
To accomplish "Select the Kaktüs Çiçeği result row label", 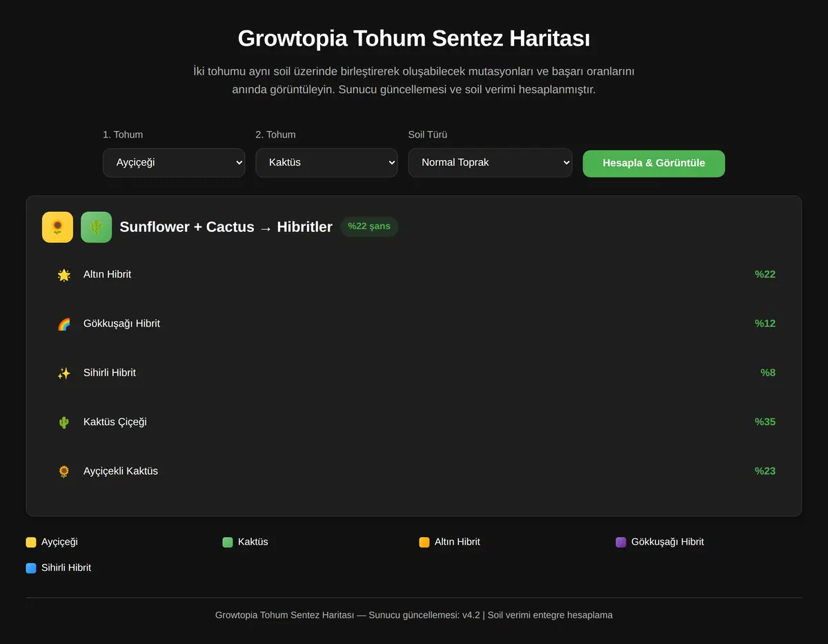I will point(115,422).
